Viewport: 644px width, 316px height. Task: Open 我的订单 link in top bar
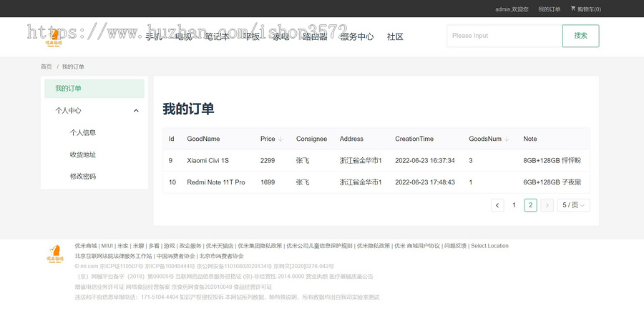[550, 9]
